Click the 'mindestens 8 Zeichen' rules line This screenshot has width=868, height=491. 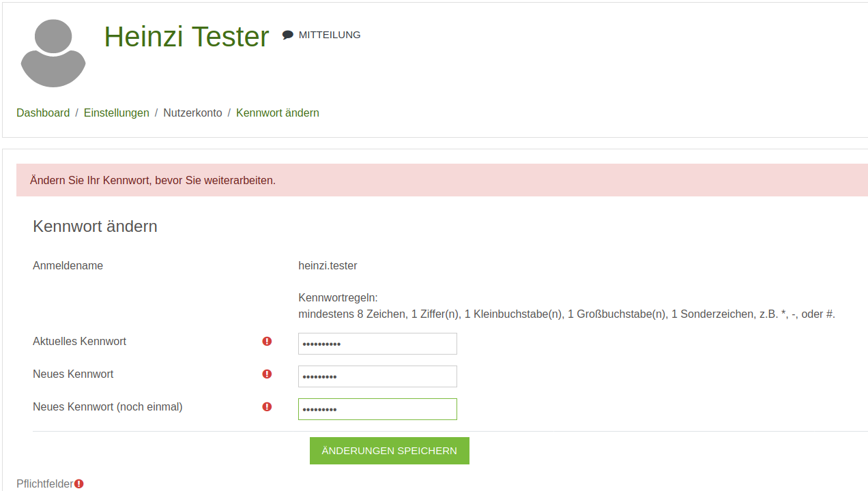click(x=566, y=314)
